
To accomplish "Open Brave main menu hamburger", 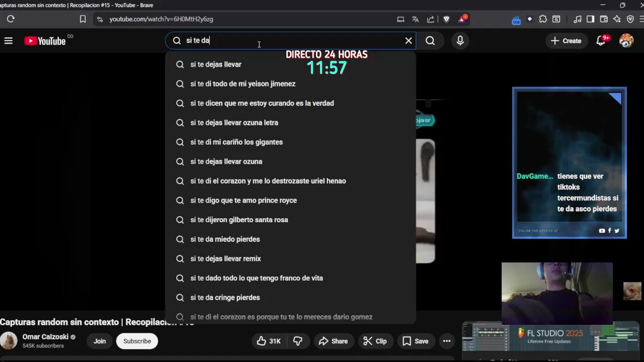I will pyautogui.click(x=642, y=19).
